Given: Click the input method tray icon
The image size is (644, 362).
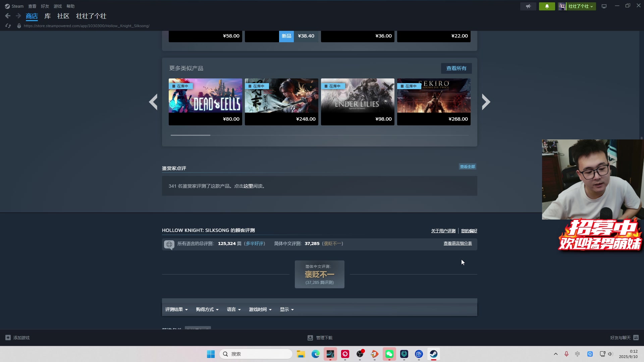Looking at the screenshot, I should 578,354.
